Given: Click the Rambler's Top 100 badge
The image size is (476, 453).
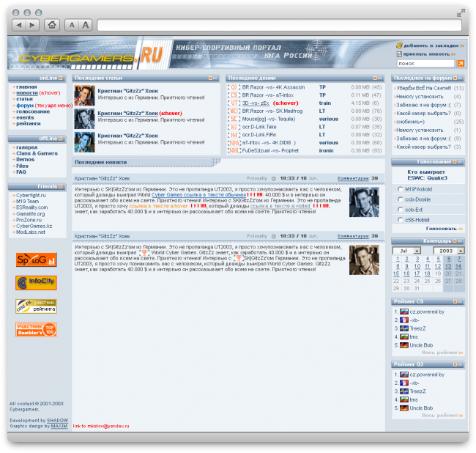Looking at the screenshot, I should 36,329.
